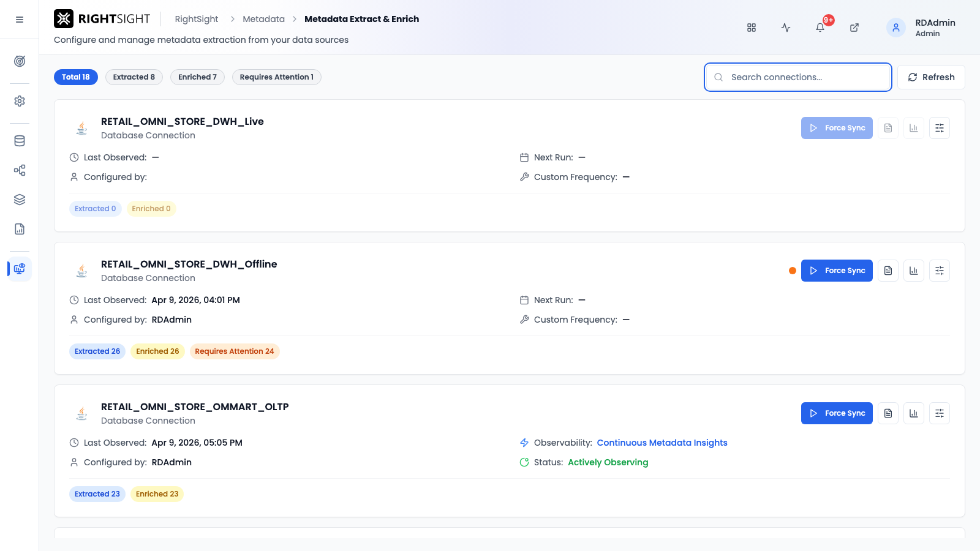Open the layers stack icon in sidebar
The width and height of the screenshot is (980, 551).
point(20,200)
